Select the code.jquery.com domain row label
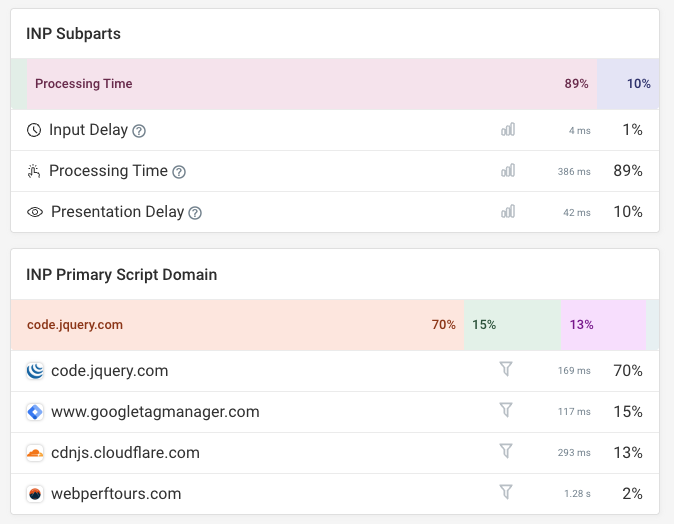674x524 pixels. [109, 371]
